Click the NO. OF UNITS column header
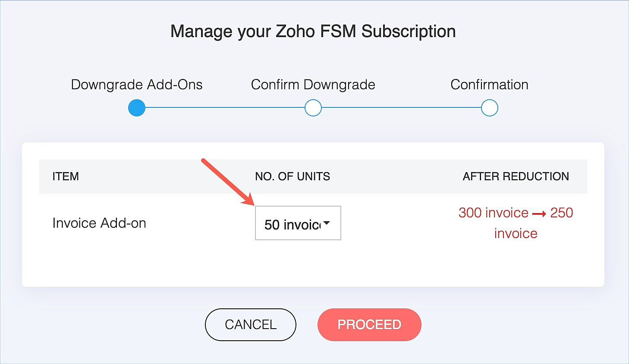The height and width of the screenshot is (364, 629). pyautogui.click(x=292, y=176)
